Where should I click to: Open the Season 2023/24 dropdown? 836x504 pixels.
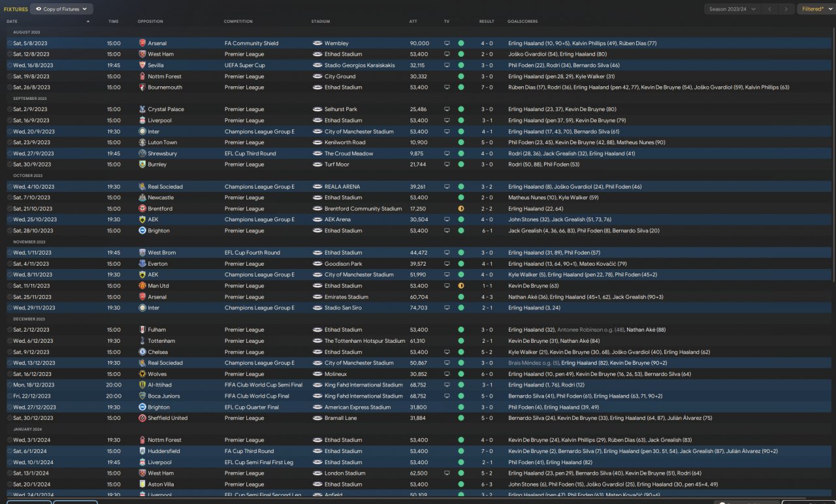[731, 9]
